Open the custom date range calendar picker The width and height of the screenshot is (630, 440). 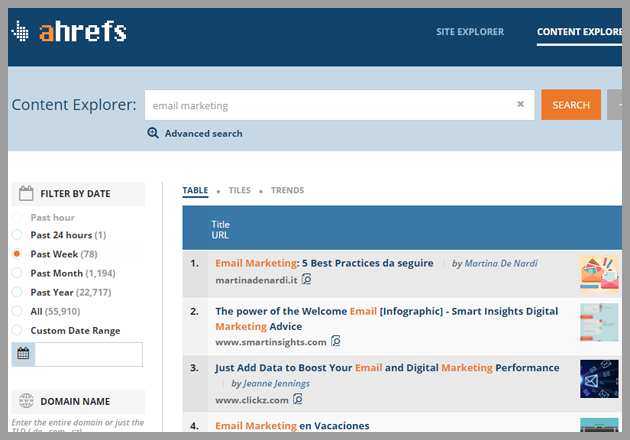(x=23, y=354)
